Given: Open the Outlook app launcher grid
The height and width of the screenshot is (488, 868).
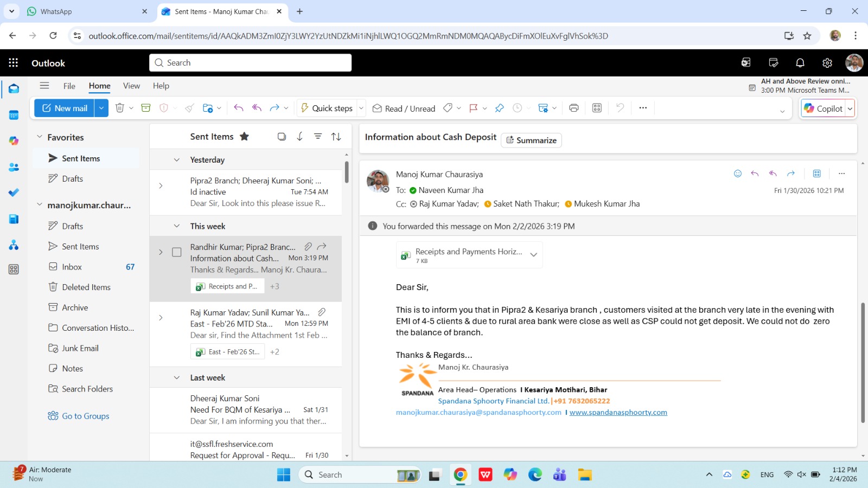Looking at the screenshot, I should 14,63.
